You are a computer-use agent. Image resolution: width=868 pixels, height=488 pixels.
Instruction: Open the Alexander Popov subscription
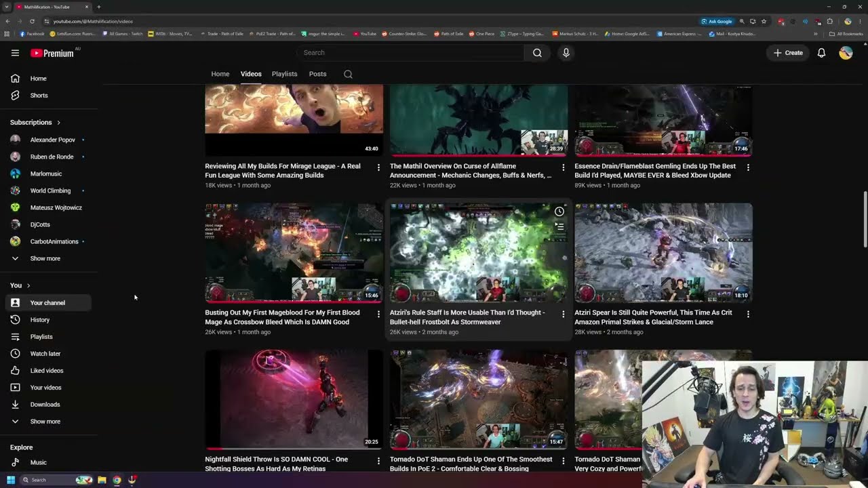48,140
